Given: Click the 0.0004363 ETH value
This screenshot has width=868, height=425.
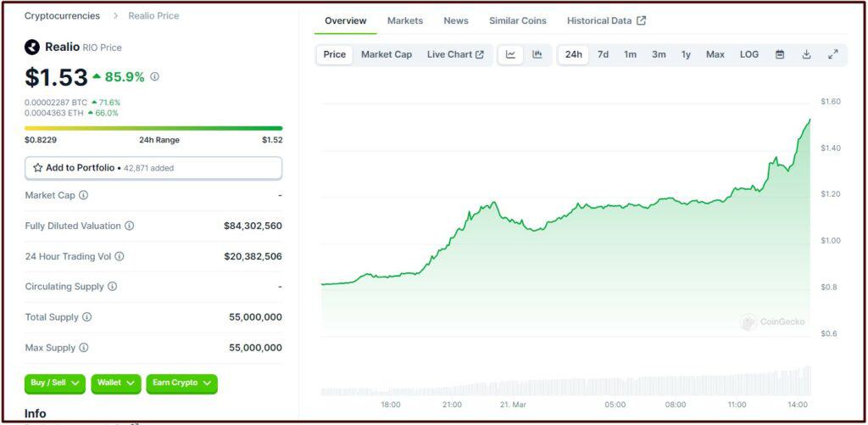Looking at the screenshot, I should coord(54,113).
